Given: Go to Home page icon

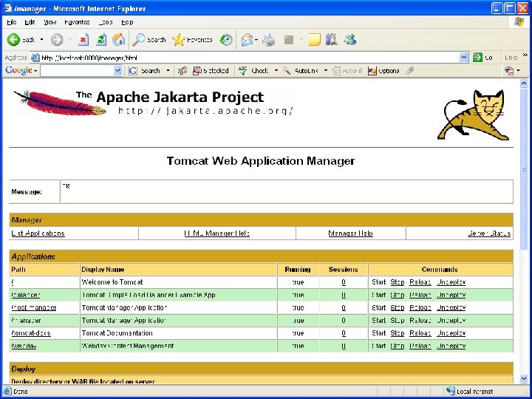Looking at the screenshot, I should point(118,40).
